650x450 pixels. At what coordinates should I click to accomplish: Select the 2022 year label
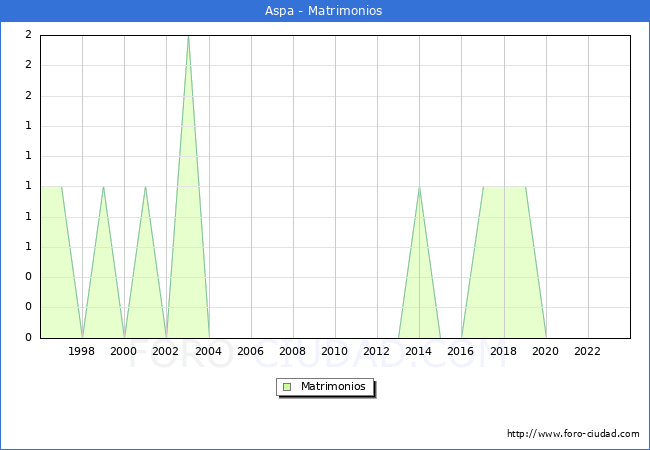587,351
